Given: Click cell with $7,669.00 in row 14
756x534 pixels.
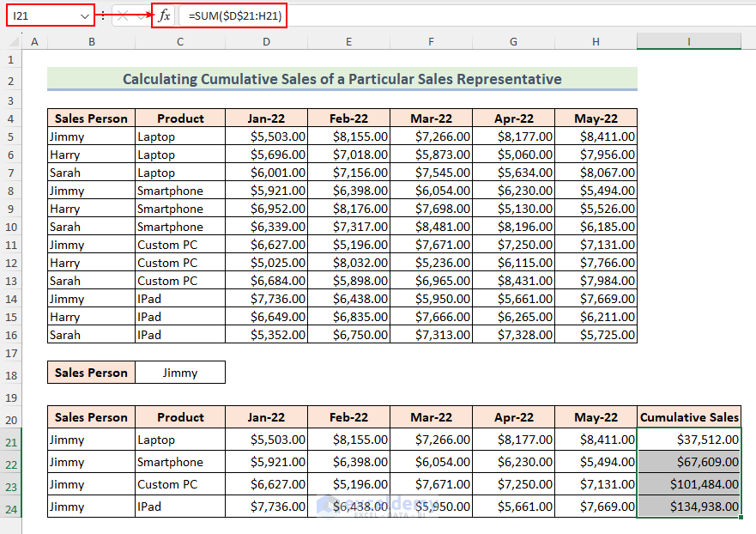Looking at the screenshot, I should (596, 299).
